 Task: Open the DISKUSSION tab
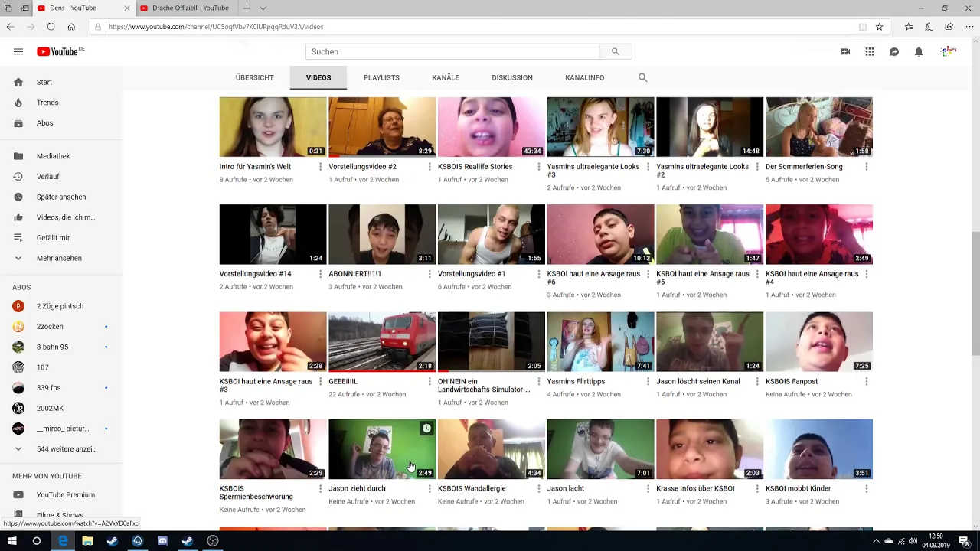(x=512, y=77)
